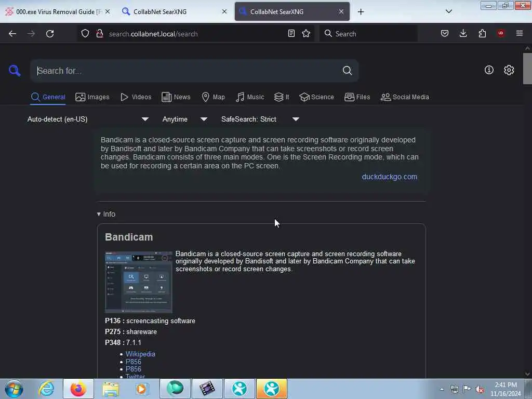Open the Firefox downloads panel
This screenshot has height=399, width=532.
(x=463, y=33)
